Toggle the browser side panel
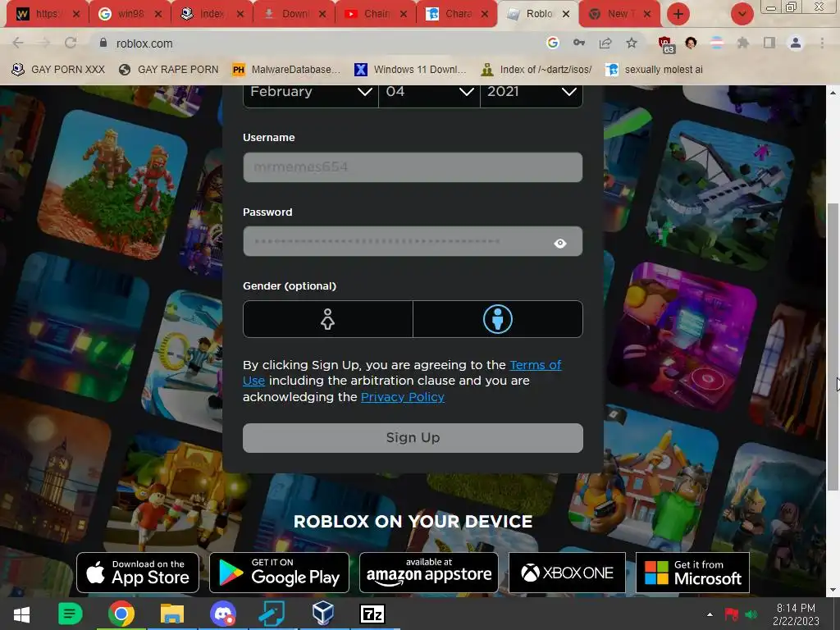Screen dimensions: 840x630 coord(769,43)
